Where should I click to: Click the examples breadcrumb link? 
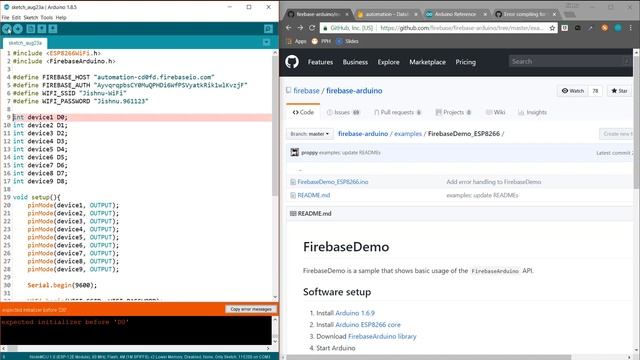(x=408, y=133)
